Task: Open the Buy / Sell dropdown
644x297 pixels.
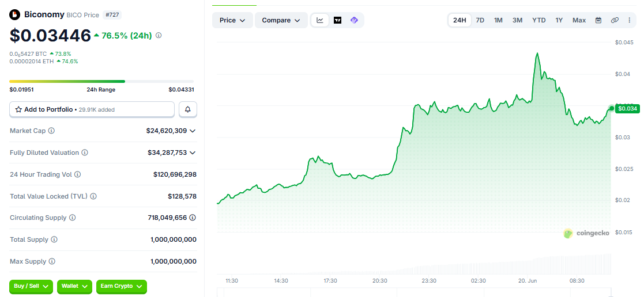Action: [x=31, y=286]
